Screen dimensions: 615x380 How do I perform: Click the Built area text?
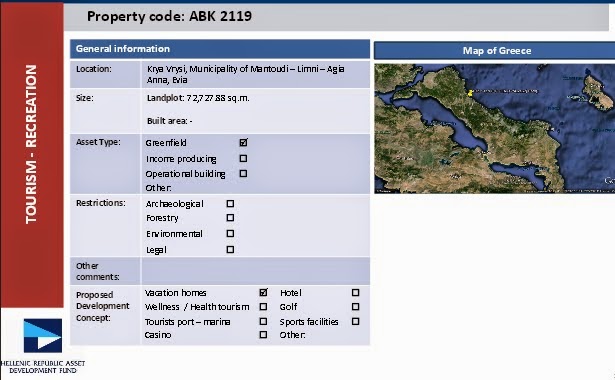pyautogui.click(x=169, y=121)
